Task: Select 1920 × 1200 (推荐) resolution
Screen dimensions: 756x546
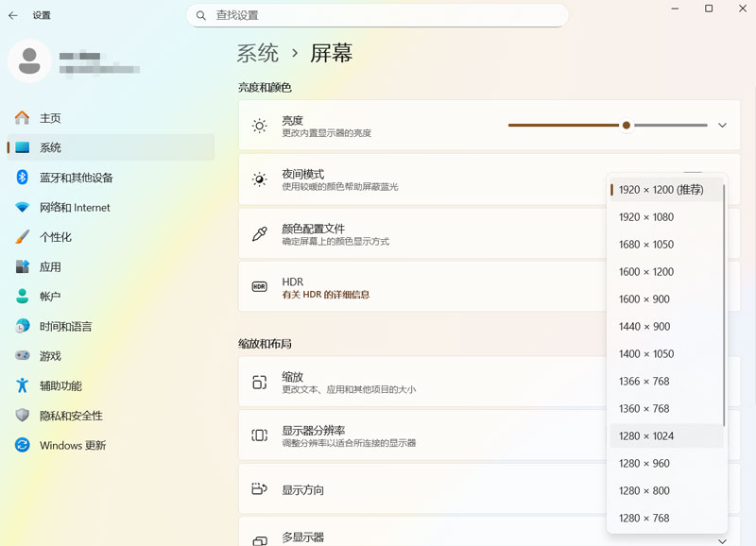Action: click(661, 190)
